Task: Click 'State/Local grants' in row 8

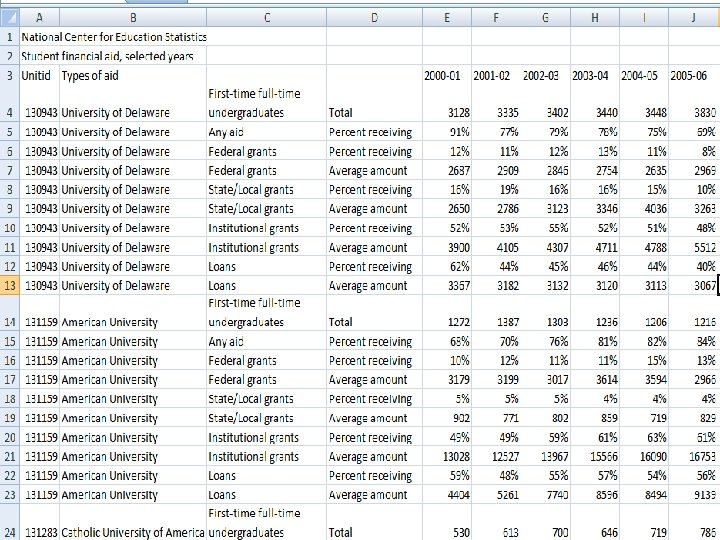Action: pos(251,190)
